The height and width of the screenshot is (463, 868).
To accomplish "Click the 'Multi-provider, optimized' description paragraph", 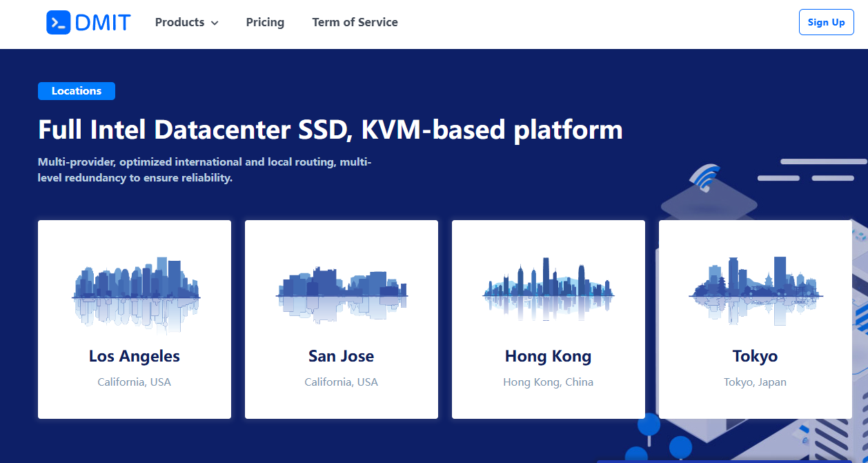I will pos(205,170).
